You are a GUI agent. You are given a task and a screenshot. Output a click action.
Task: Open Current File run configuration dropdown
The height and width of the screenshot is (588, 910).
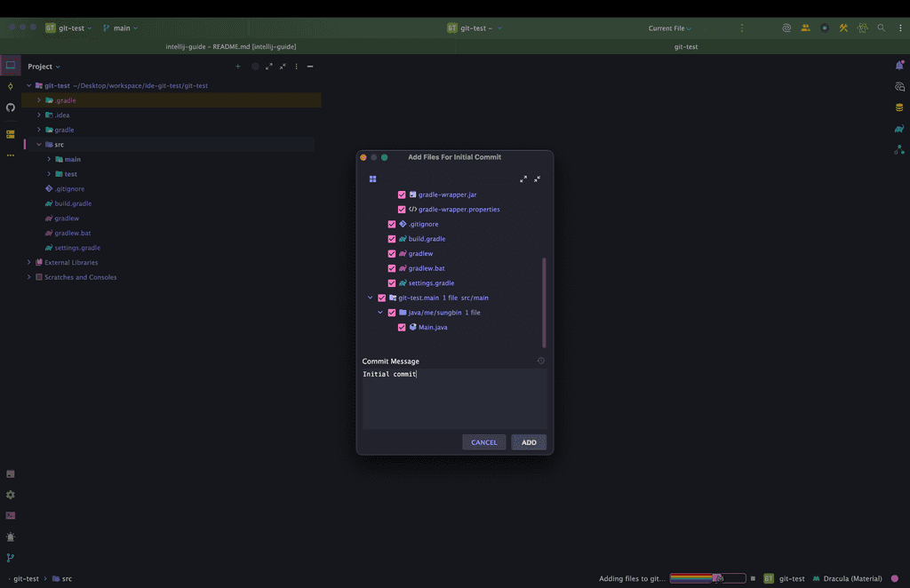pyautogui.click(x=669, y=28)
